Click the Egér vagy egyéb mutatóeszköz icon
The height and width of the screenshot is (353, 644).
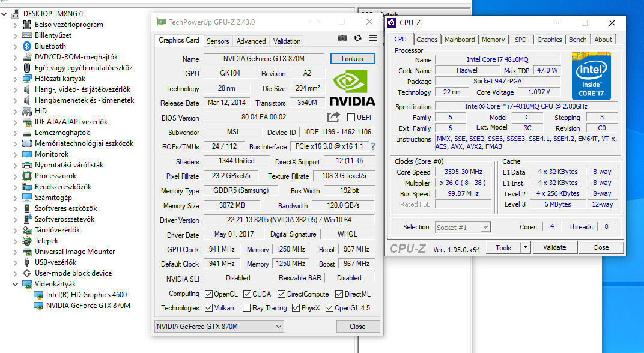pos(27,68)
